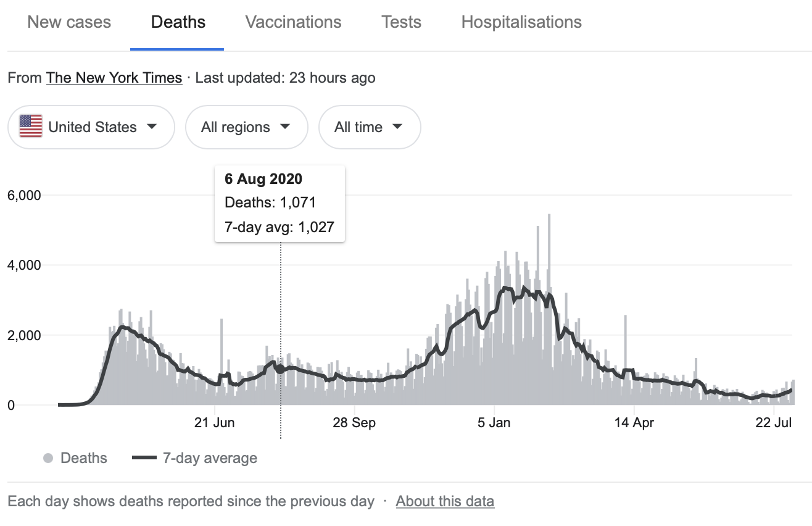
Task: Open the United States country dropdown
Action: click(91, 127)
